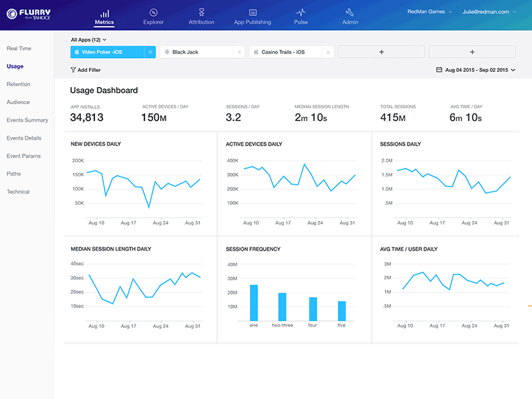Click the Attribution icon in the navbar

pos(201,13)
